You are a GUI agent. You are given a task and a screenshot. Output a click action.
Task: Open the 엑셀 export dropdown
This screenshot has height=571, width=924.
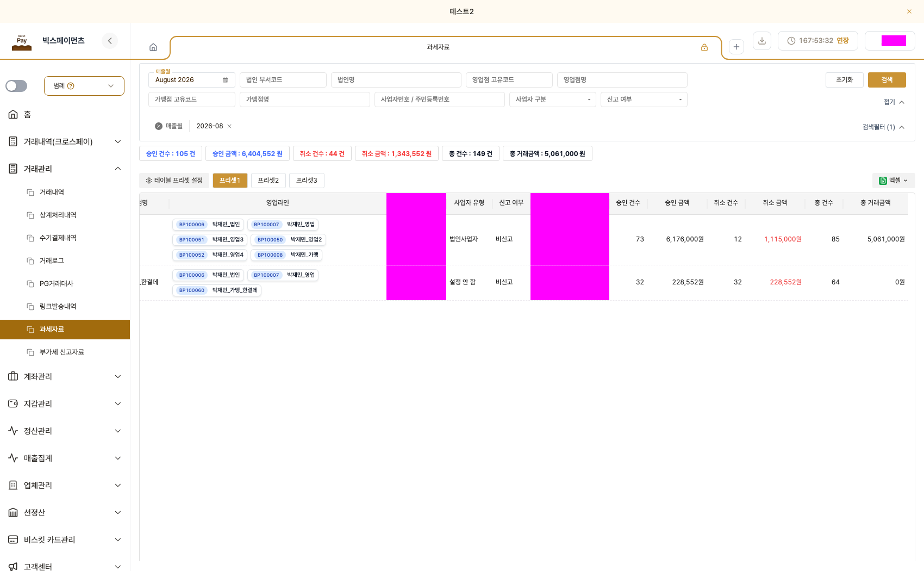click(894, 181)
